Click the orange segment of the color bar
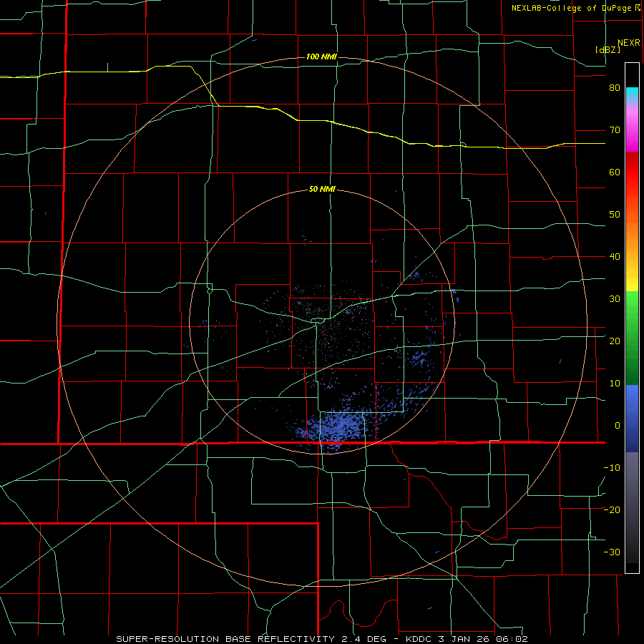The image size is (644, 644). click(x=632, y=236)
